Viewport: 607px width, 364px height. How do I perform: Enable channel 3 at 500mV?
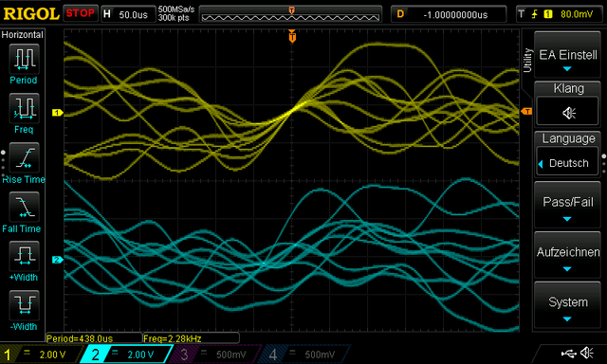click(214, 354)
